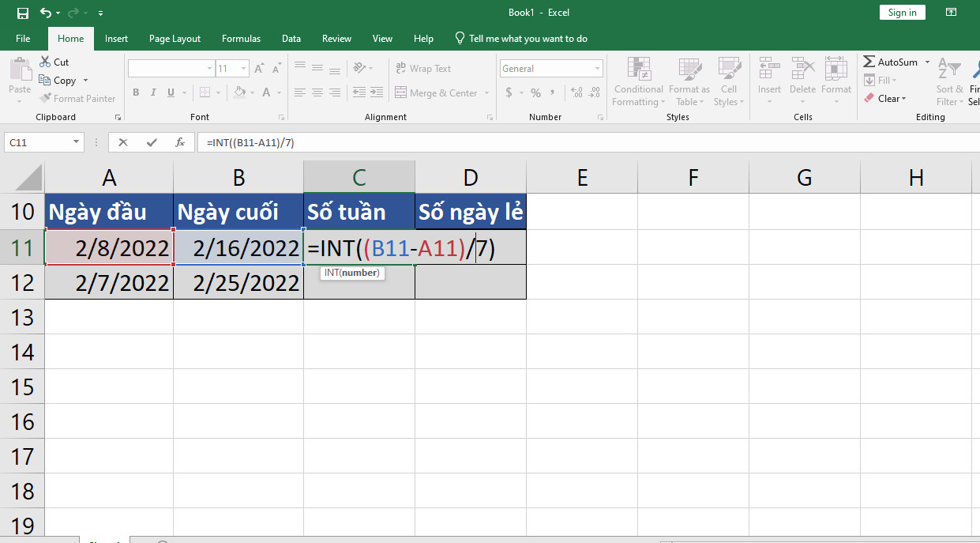Image resolution: width=980 pixels, height=543 pixels.
Task: Open Customize Quick Access Toolbar arrow
Action: pyautogui.click(x=100, y=13)
